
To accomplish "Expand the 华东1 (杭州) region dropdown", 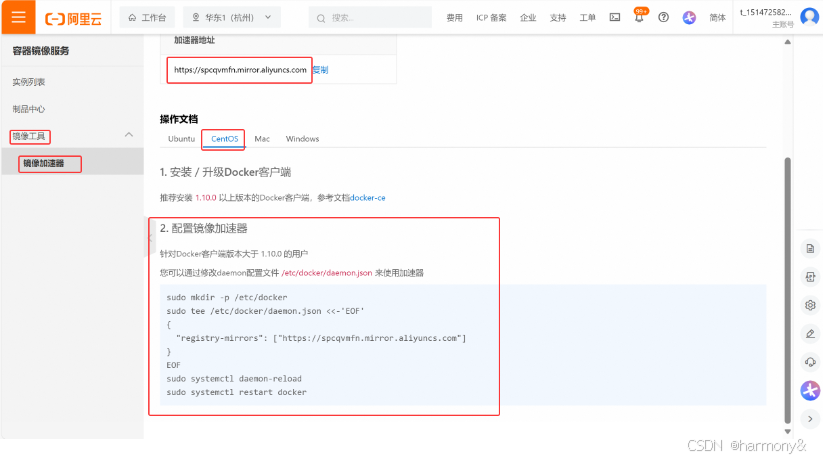I will (x=231, y=17).
